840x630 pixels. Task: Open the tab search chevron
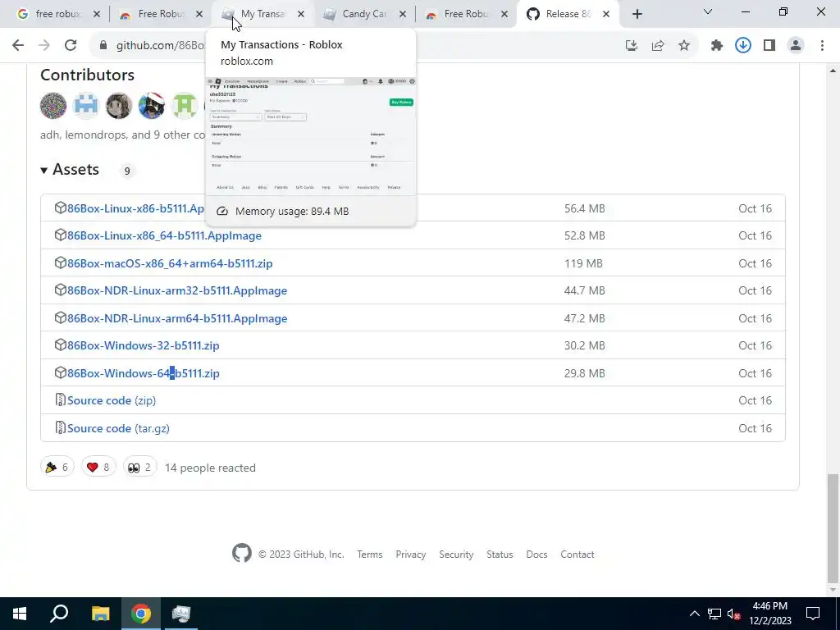pyautogui.click(x=708, y=11)
